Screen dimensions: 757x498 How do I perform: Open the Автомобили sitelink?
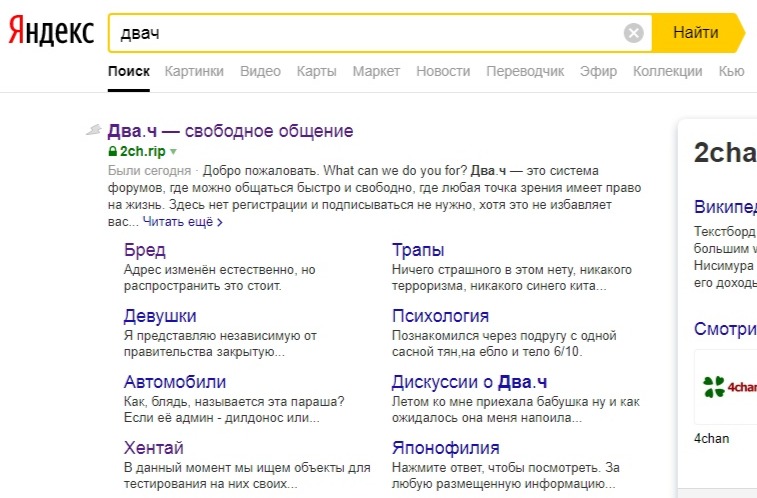tap(175, 382)
